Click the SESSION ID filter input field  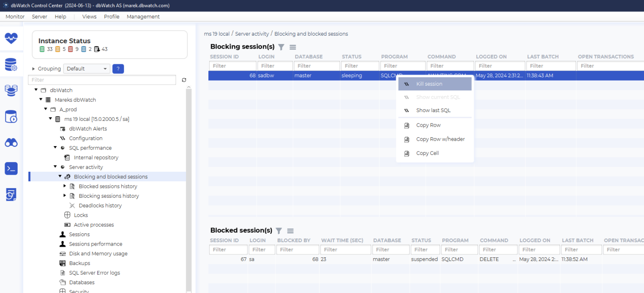pos(233,65)
